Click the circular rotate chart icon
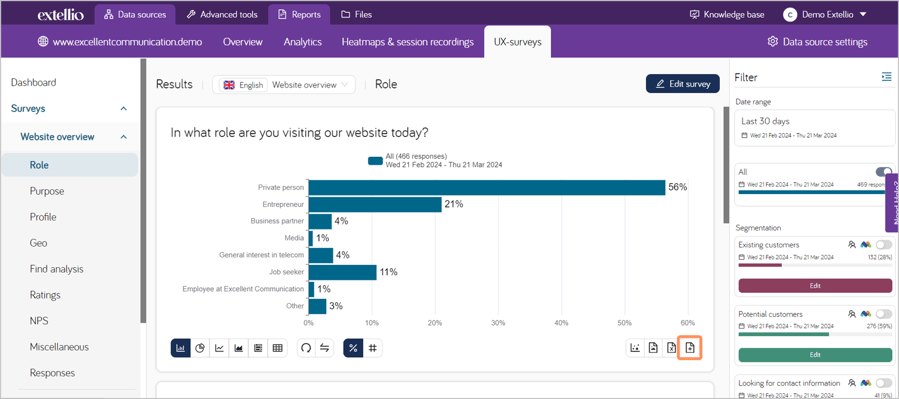This screenshot has width=899, height=399. tap(306, 348)
